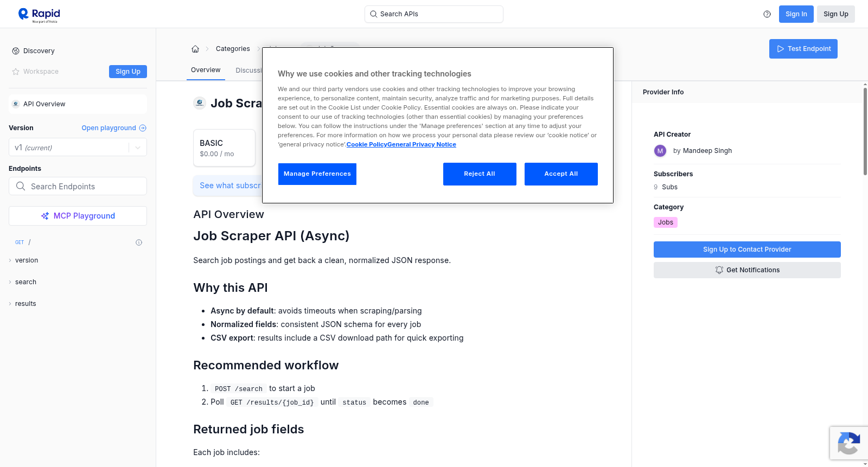Image resolution: width=868 pixels, height=467 pixels.
Task: Click the reCAPTCHA badge
Action: click(x=849, y=443)
